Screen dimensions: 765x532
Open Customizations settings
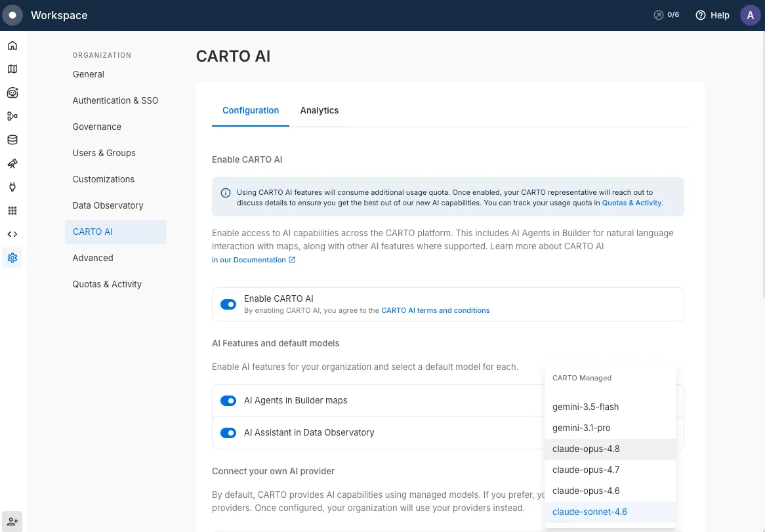tap(115, 180)
